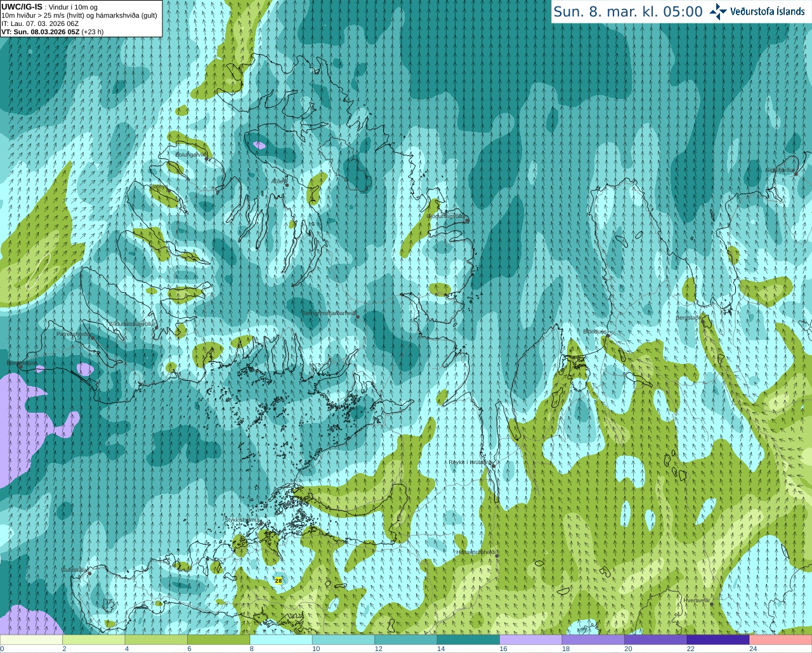The width and height of the screenshot is (812, 653).
Task: Click the Bolungarvík station label
Action: 190,154
